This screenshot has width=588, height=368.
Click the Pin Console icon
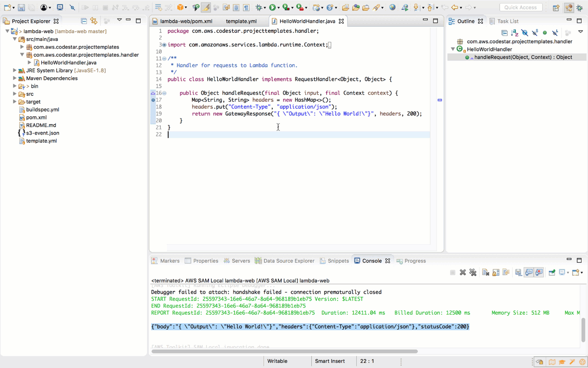click(x=552, y=273)
